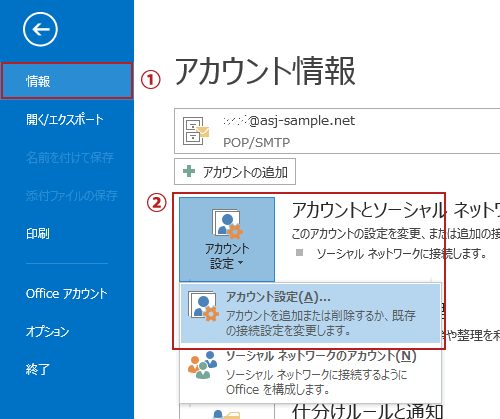Click the 仕分けルールと通知 heading
Screen dimensions: 500x419
coord(367,411)
